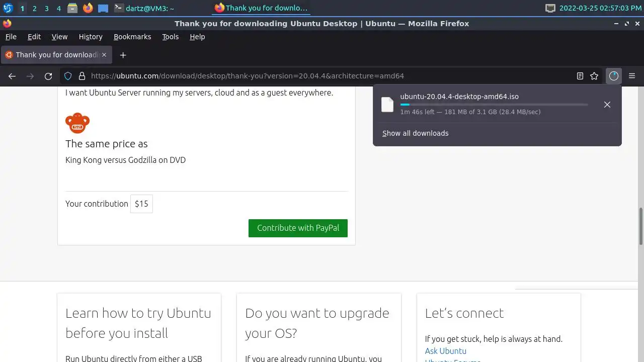Click the blue show-desktop panel icon

pyautogui.click(x=103, y=8)
